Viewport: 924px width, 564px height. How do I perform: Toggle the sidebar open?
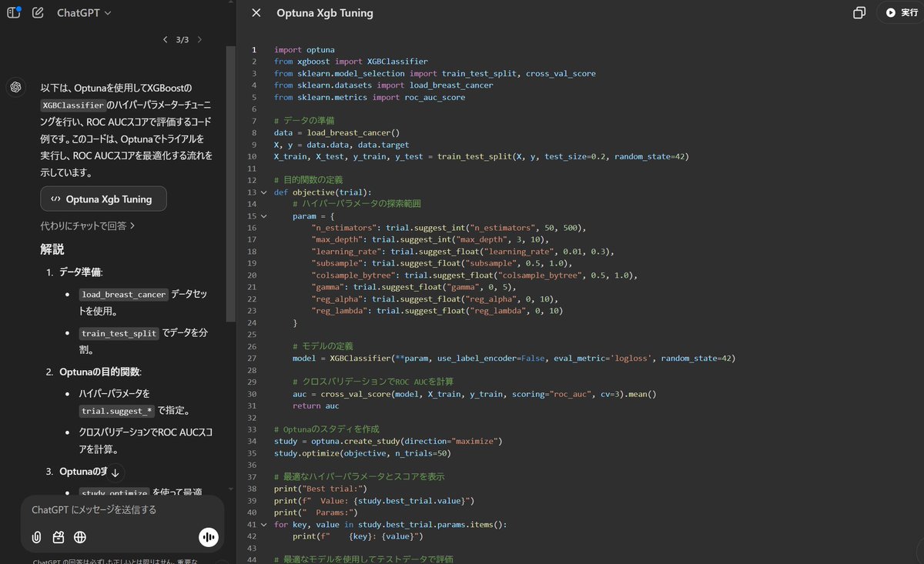[13, 13]
